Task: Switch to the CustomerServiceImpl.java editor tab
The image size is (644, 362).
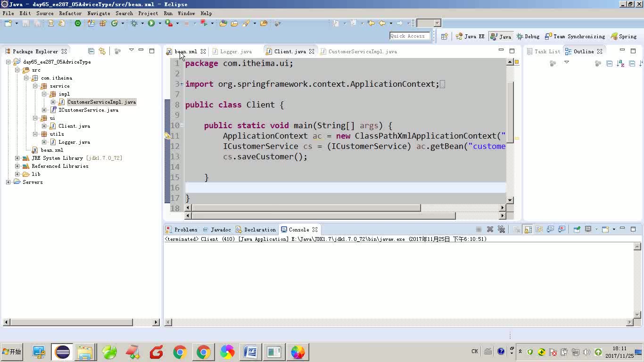Action: click(x=362, y=51)
